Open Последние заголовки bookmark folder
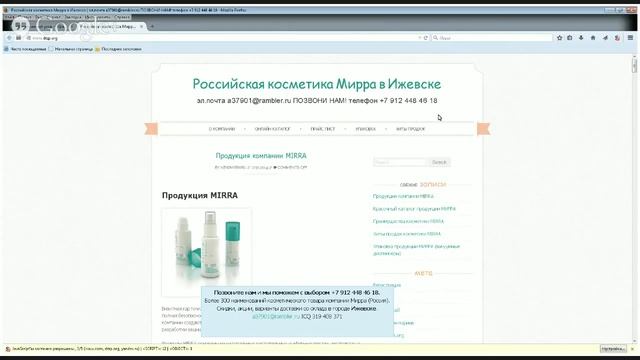 [x=118, y=49]
